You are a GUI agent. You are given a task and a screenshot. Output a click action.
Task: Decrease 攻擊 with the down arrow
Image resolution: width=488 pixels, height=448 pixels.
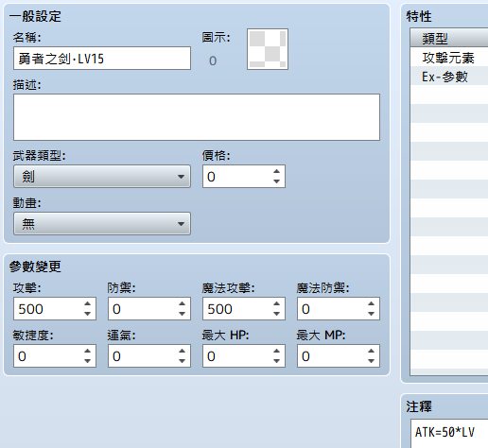point(87,314)
